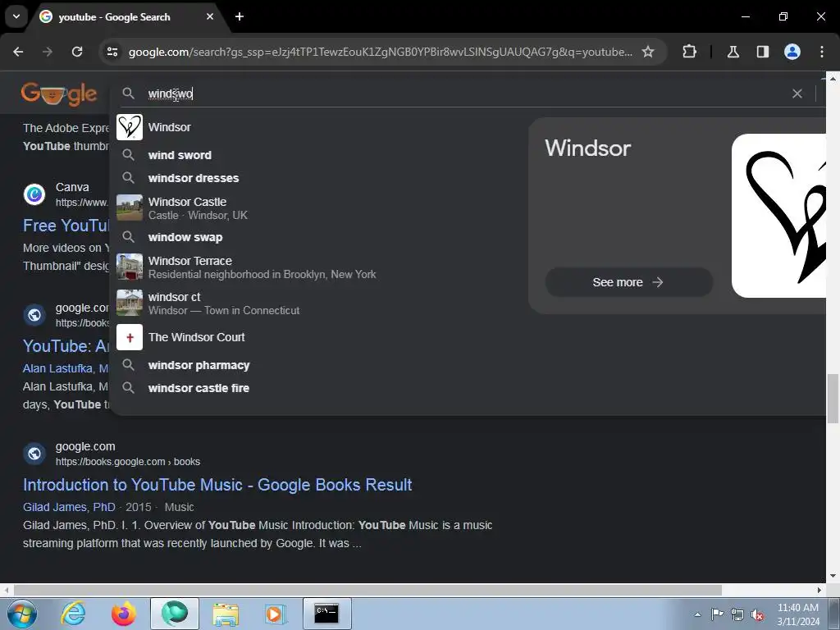
Task: Click the globe favicon beside books.google.com › books
Action: (34, 453)
